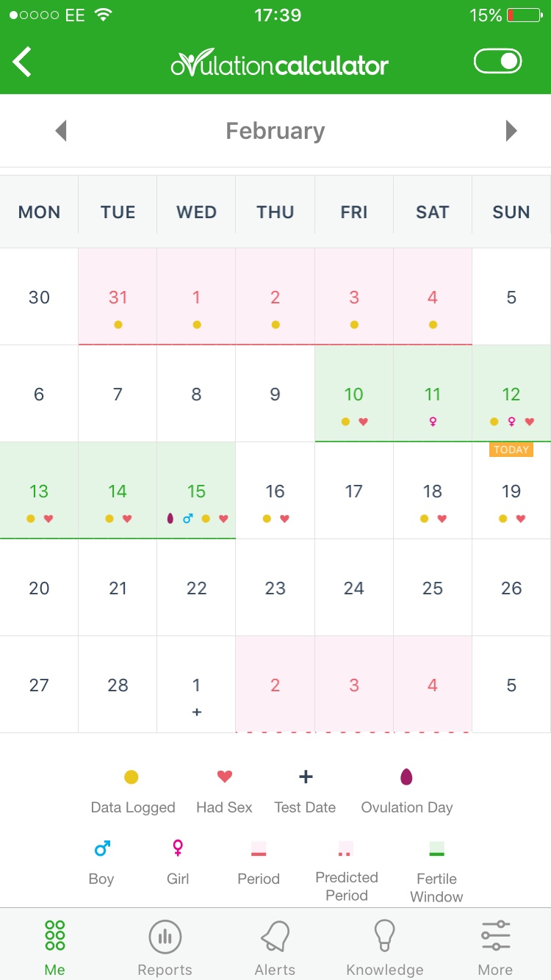Image resolution: width=551 pixels, height=980 pixels.
Task: Tap the Test Date plus legend icon
Action: (306, 777)
